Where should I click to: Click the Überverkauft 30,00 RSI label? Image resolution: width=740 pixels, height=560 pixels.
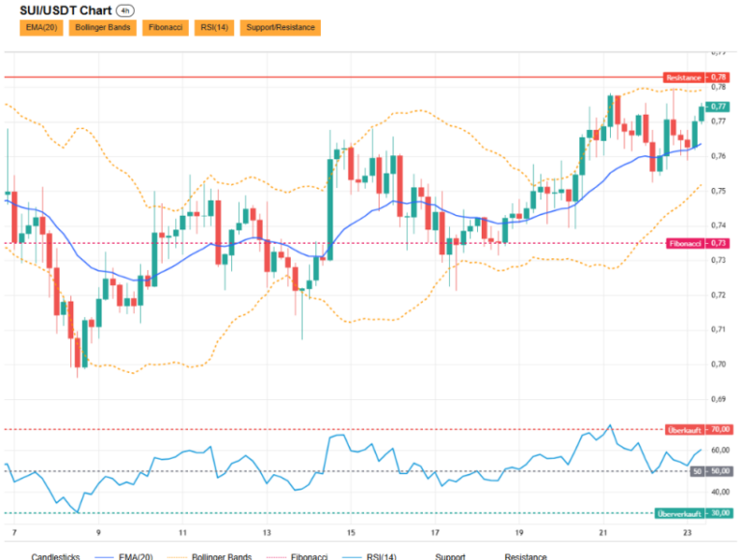[x=694, y=514]
